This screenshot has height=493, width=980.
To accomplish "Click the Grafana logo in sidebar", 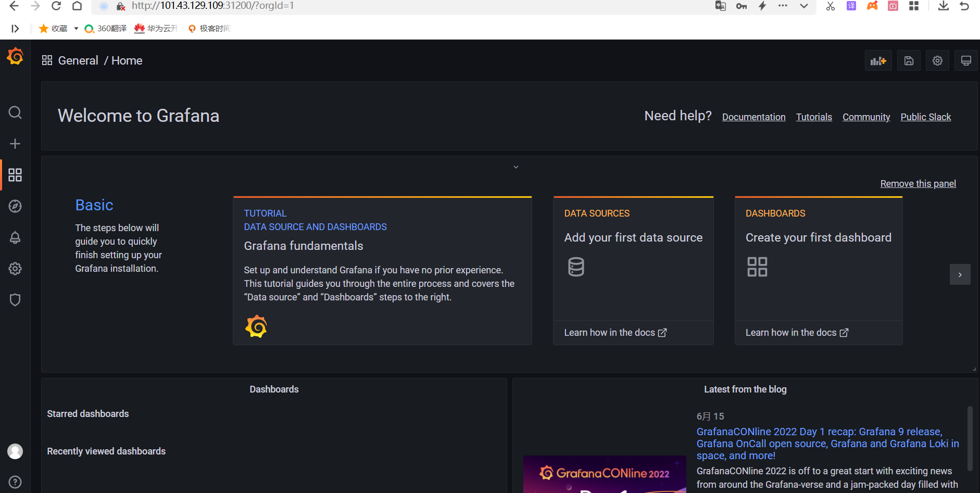I will (x=15, y=56).
